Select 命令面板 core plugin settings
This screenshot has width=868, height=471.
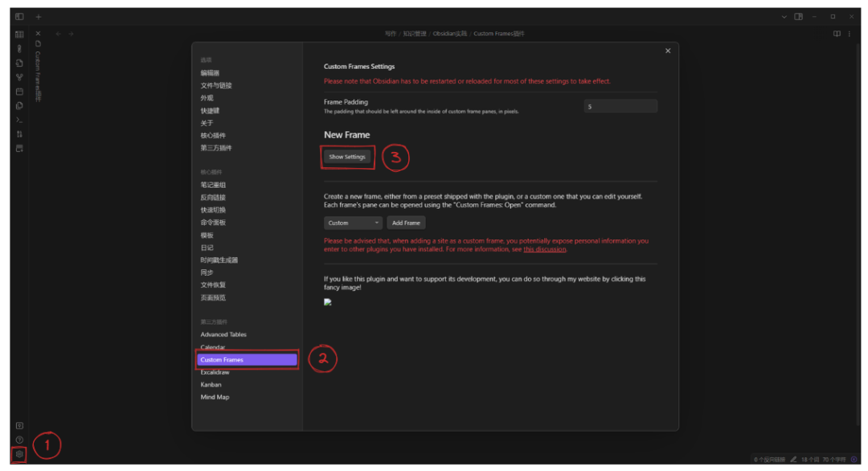[213, 223]
